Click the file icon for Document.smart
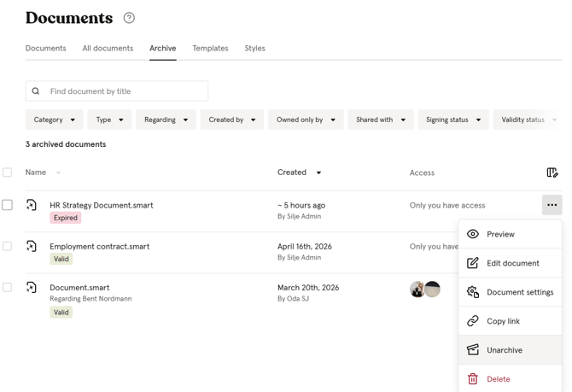 [x=32, y=288]
